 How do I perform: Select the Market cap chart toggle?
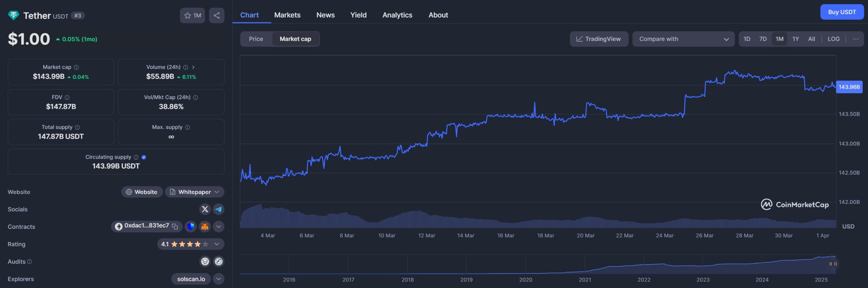(x=295, y=39)
